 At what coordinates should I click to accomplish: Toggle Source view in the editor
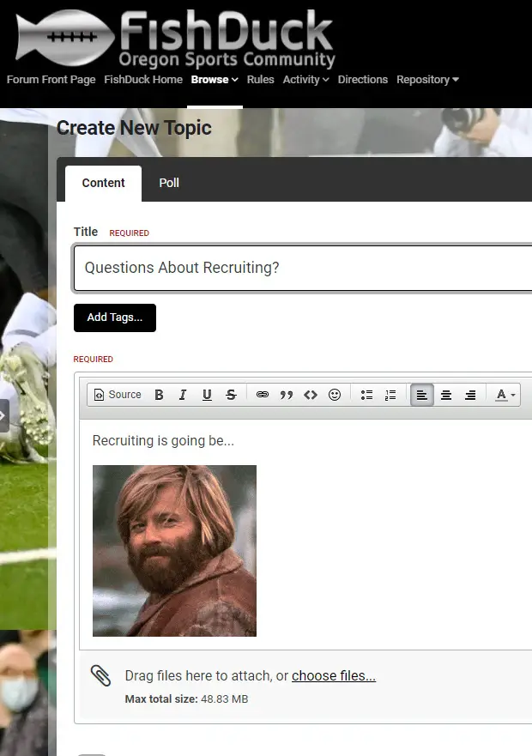(118, 395)
